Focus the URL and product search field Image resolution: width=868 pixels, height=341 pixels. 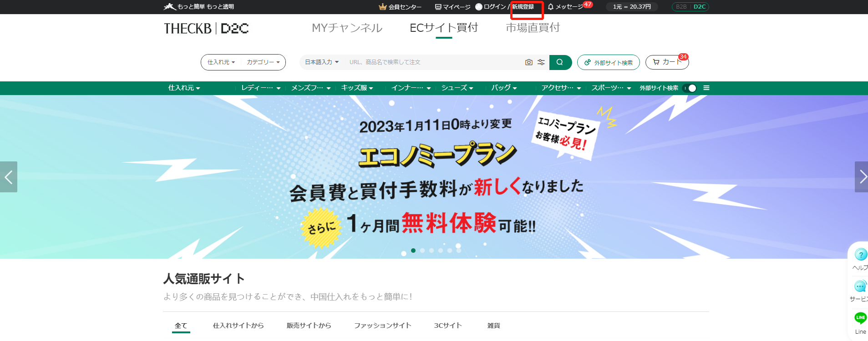(434, 62)
